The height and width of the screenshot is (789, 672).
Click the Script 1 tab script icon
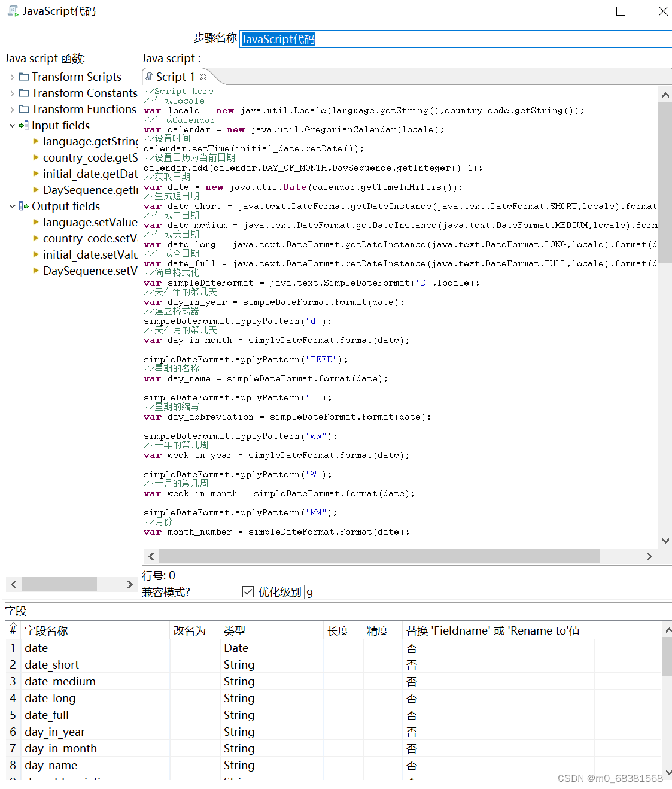pos(149,77)
